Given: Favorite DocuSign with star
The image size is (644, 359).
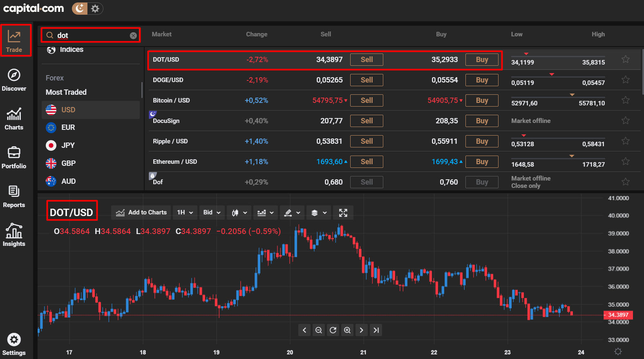Looking at the screenshot, I should click(x=625, y=120).
